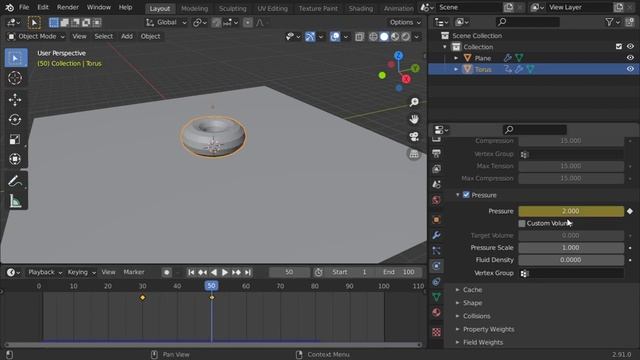Select the Scale tool

(x=16, y=139)
